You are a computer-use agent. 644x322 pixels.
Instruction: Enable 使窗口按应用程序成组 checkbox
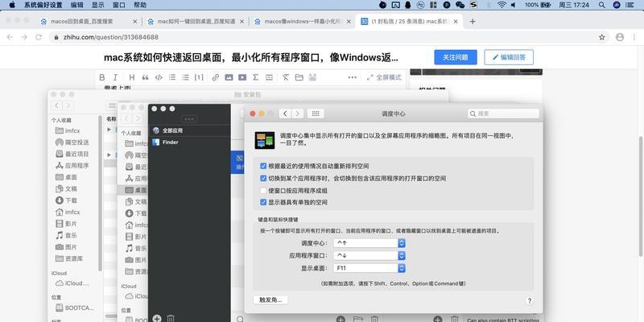point(263,191)
